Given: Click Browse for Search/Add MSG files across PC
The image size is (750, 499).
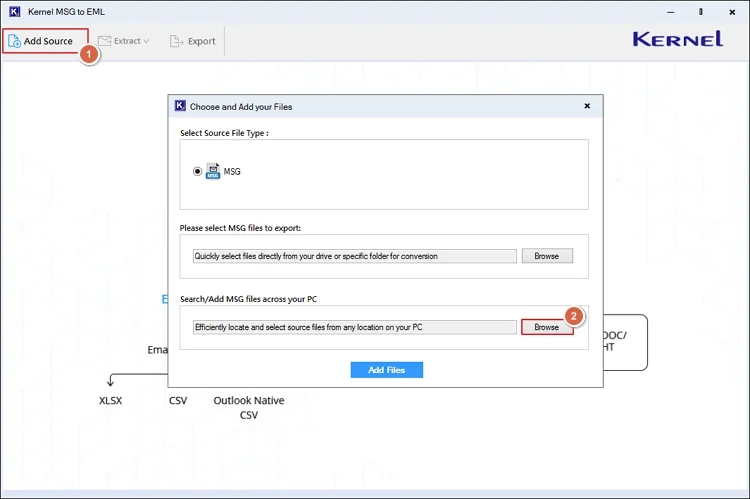Looking at the screenshot, I should pos(547,327).
